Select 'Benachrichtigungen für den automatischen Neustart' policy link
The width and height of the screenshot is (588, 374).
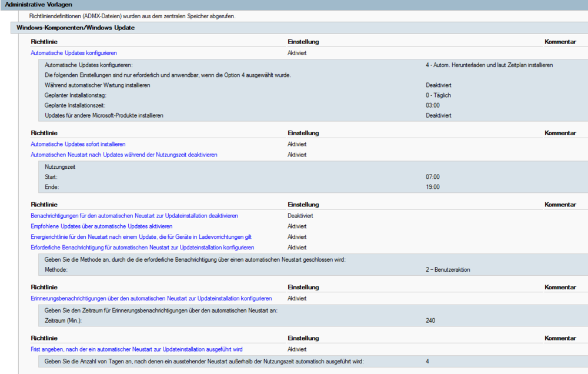134,216
